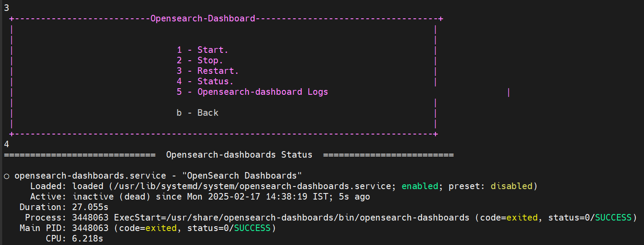Select the "1 - Start." menu option
The width and height of the screenshot is (644, 245).
(202, 50)
